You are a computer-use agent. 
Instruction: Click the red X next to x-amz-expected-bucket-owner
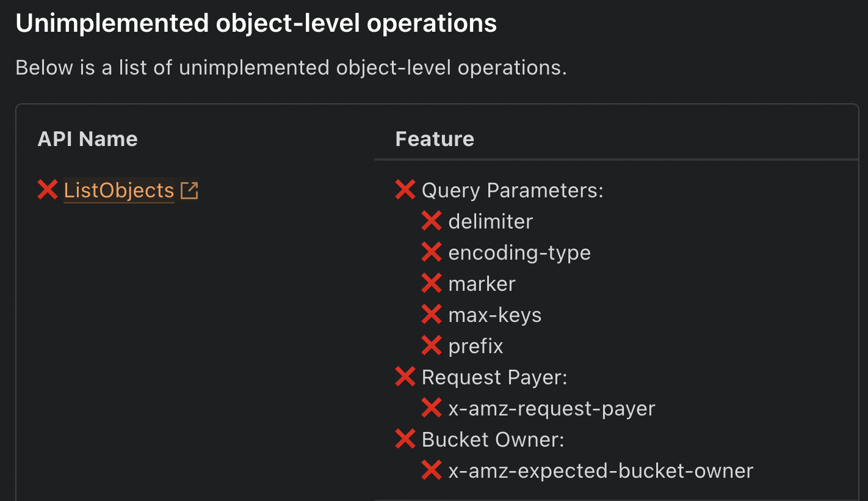click(x=432, y=470)
